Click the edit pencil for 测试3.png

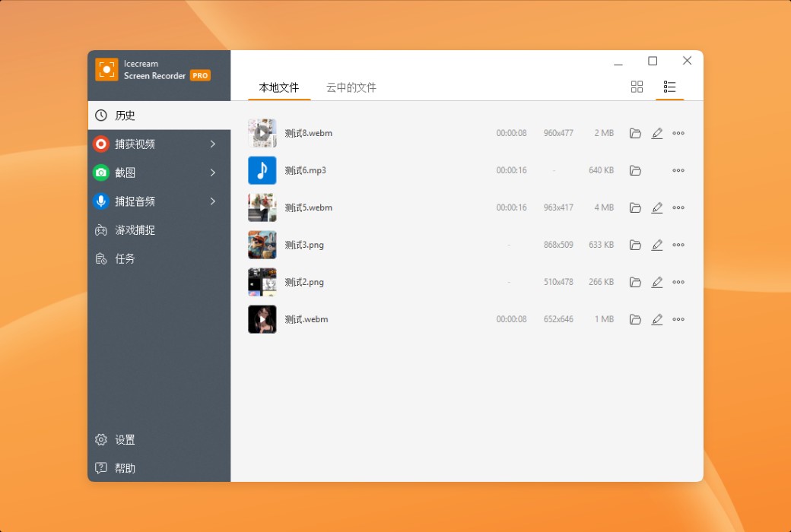click(x=657, y=245)
